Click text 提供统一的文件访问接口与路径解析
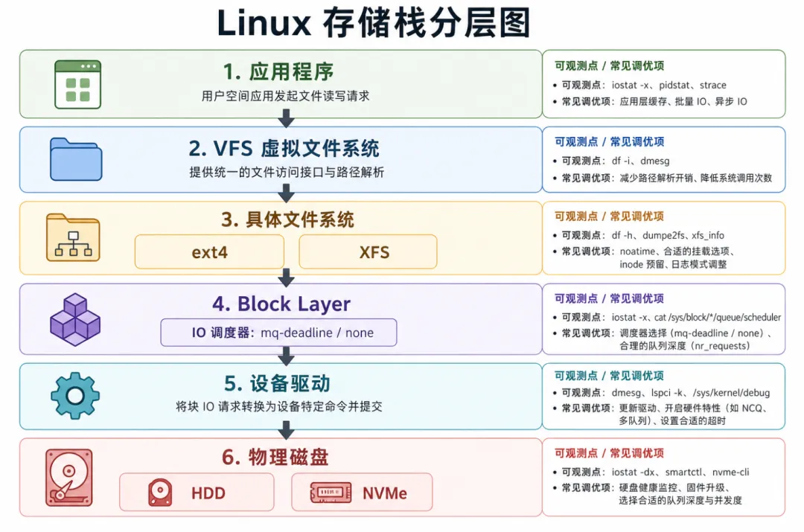Image resolution: width=804 pixels, height=532 pixels. tap(287, 172)
